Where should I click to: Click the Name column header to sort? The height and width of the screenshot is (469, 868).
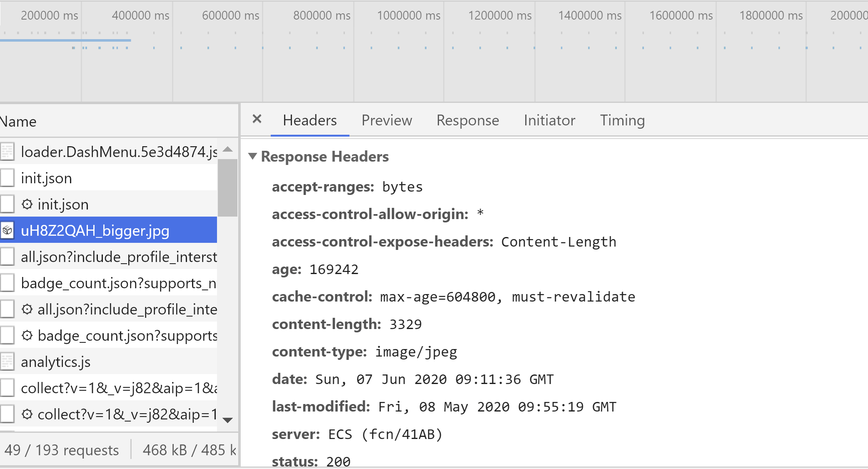tap(19, 121)
